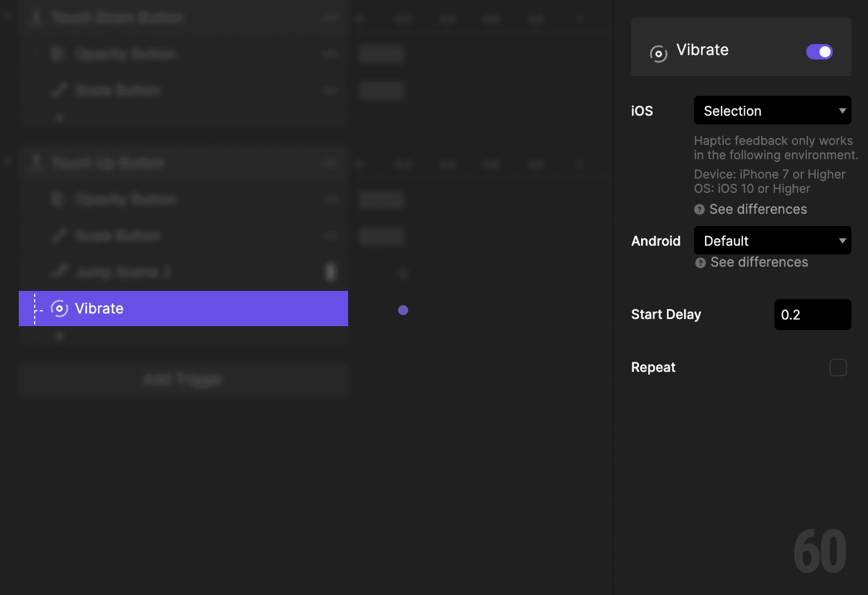This screenshot has height=595, width=868.
Task: Select the highlighted Vibrate row
Action: coord(183,309)
